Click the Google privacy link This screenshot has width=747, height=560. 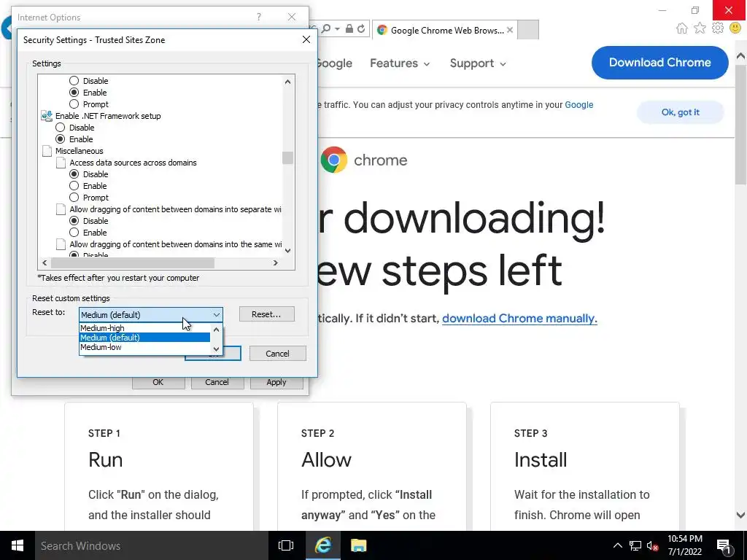coord(578,105)
